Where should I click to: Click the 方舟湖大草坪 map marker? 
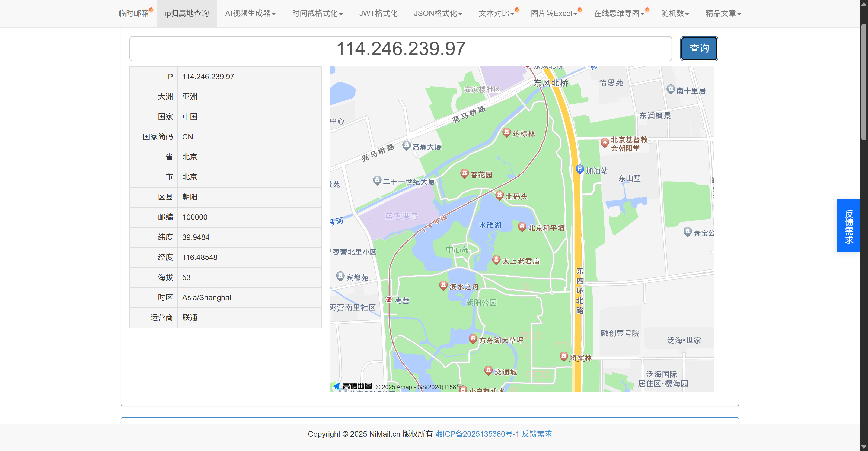(473, 338)
